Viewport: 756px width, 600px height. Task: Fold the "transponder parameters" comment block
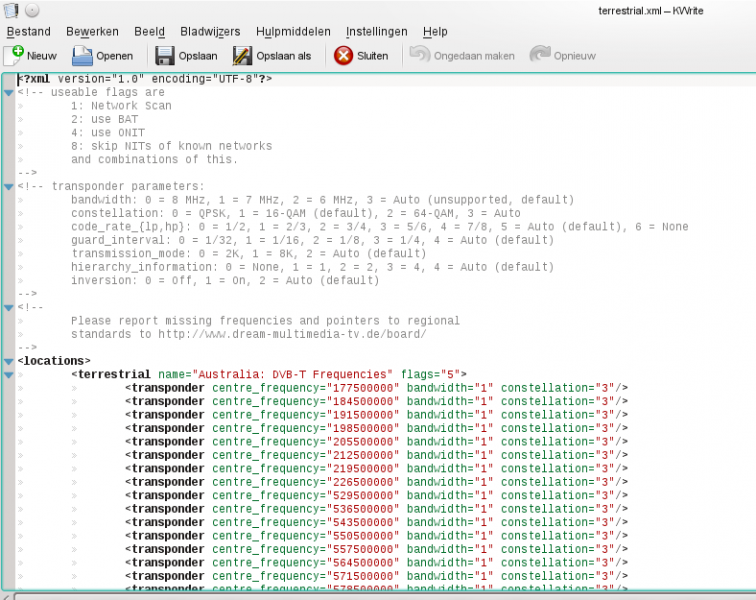pyautogui.click(x=9, y=187)
